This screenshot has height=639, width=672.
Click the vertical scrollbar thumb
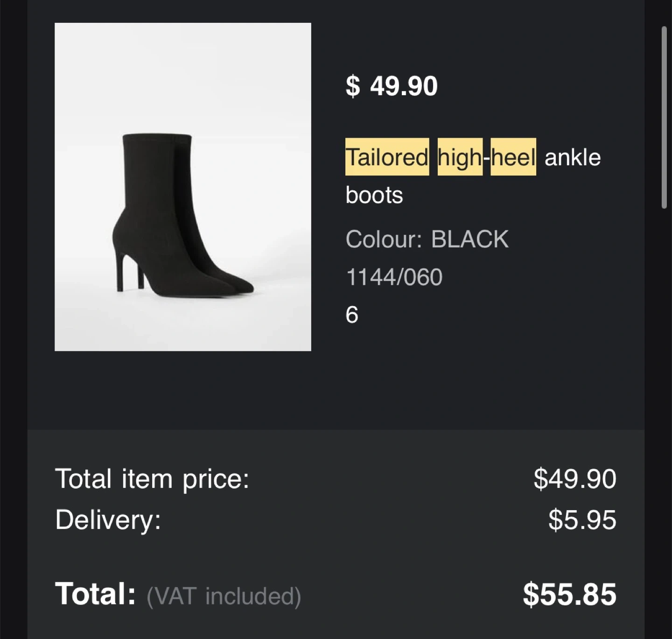pos(664,117)
